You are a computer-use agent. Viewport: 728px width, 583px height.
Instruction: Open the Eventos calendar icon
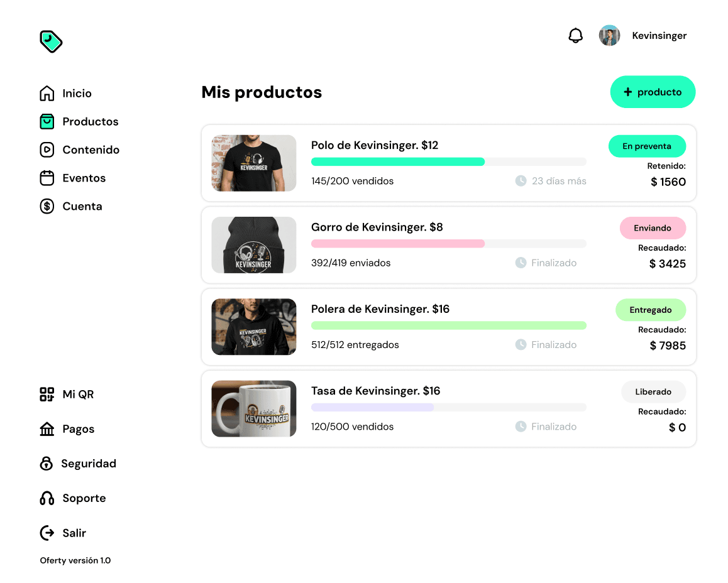(x=47, y=178)
